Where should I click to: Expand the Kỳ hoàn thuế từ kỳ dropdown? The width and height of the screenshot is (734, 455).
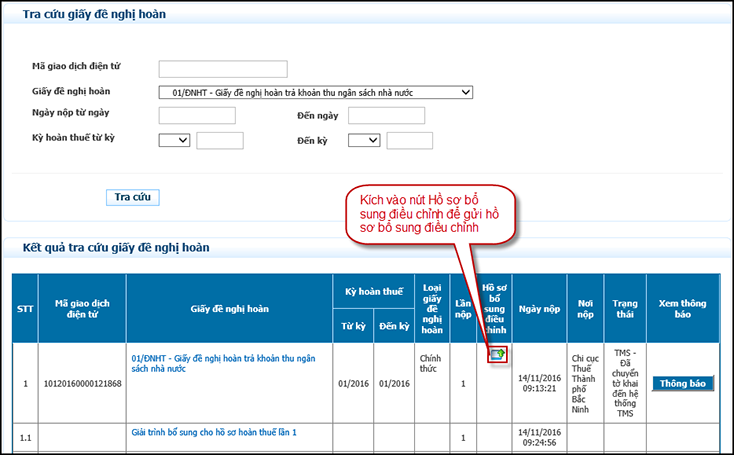click(174, 140)
